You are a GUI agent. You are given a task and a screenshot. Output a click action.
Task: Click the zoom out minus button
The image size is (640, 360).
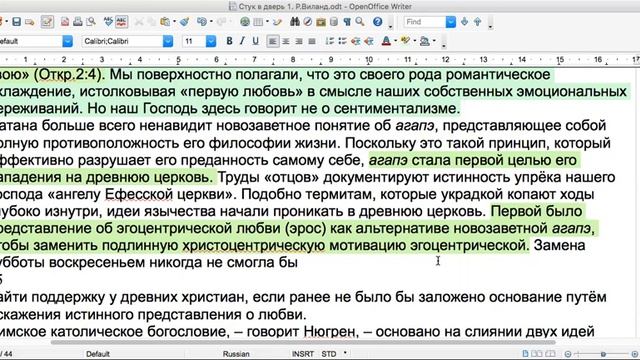568,354
